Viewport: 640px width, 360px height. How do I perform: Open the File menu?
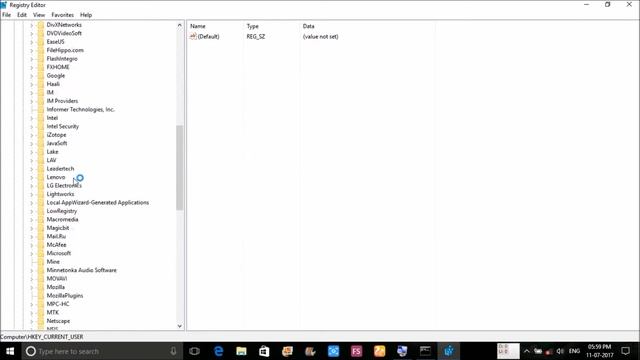coord(7,15)
